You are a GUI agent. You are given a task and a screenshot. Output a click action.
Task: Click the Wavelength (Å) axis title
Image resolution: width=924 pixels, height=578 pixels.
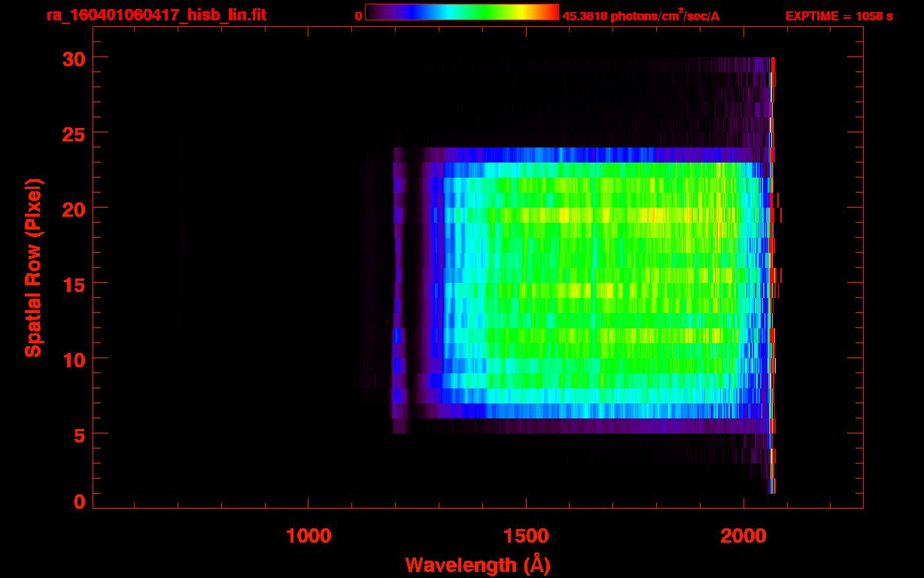tap(478, 564)
